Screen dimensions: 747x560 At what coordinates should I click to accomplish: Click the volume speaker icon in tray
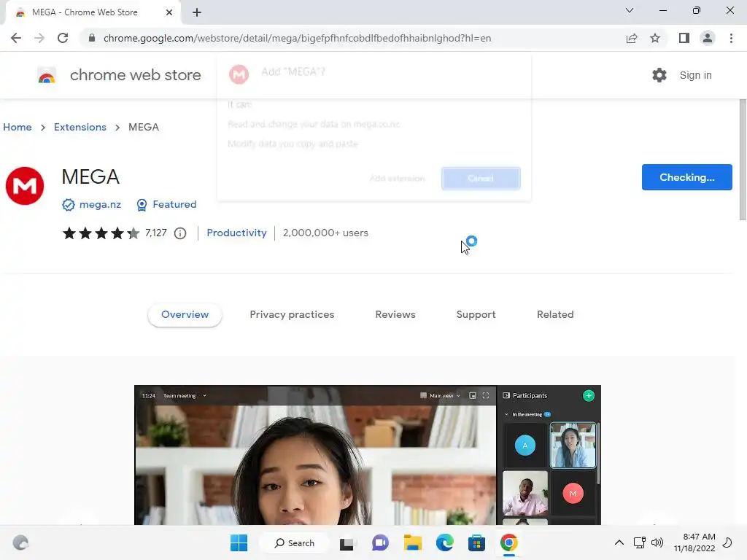pyautogui.click(x=657, y=542)
